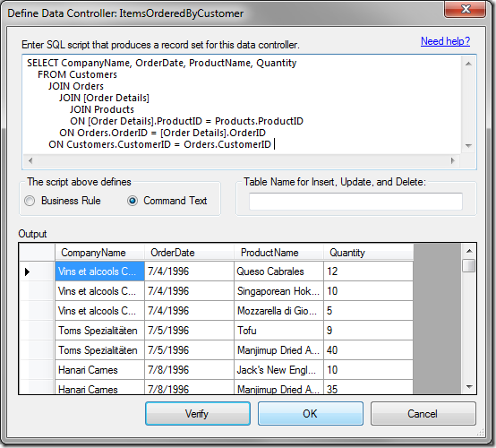Click the SQL script up scroll arrow

click(x=468, y=64)
